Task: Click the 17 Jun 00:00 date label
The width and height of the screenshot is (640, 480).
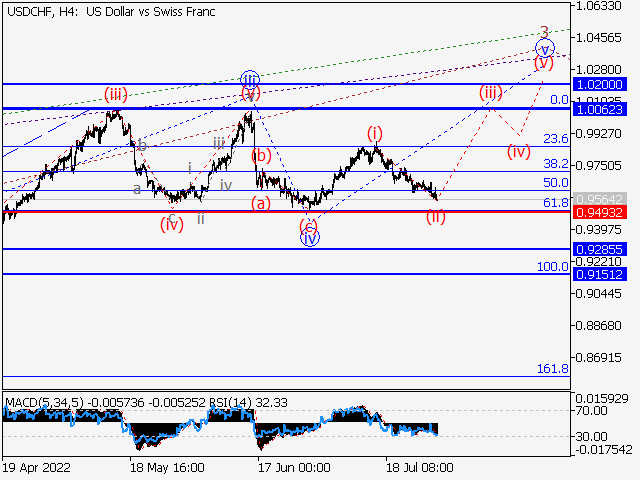Action: [x=294, y=467]
